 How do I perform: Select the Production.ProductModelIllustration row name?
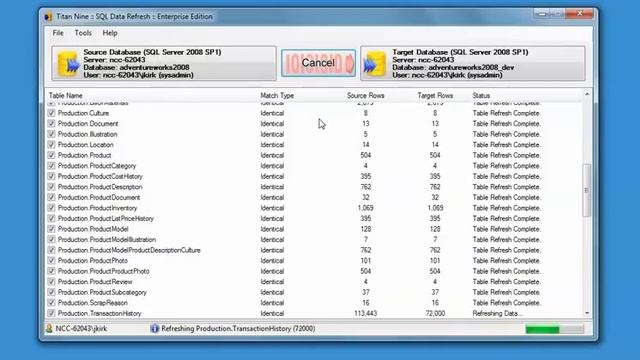[107, 240]
